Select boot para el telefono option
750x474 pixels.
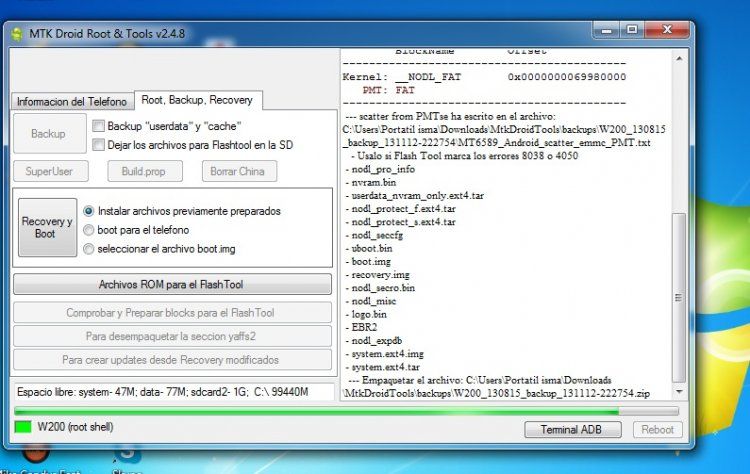pyautogui.click(x=88, y=230)
